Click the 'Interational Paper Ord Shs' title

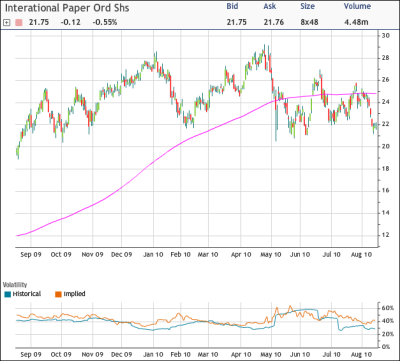pos(67,8)
